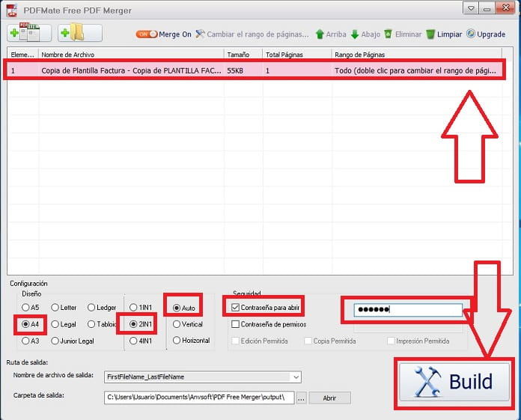Check Impresión Permitida option
Image resolution: width=521 pixels, height=420 pixels.
[x=391, y=341]
